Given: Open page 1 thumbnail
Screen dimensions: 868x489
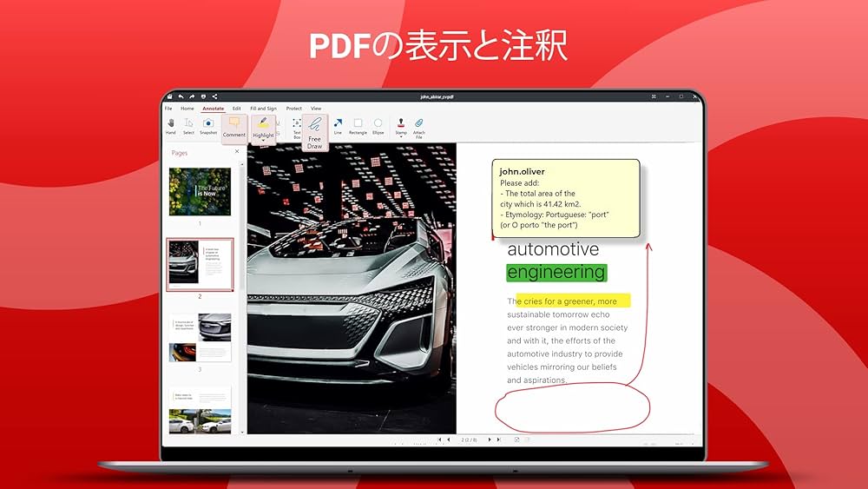Looking at the screenshot, I should (x=200, y=192).
